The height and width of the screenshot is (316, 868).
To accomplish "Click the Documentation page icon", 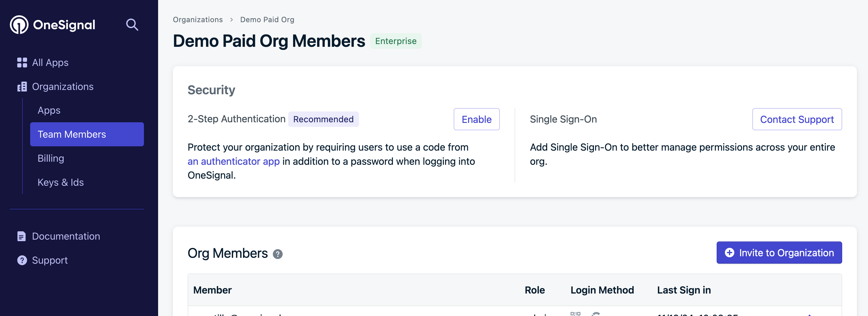I will tap(21, 237).
